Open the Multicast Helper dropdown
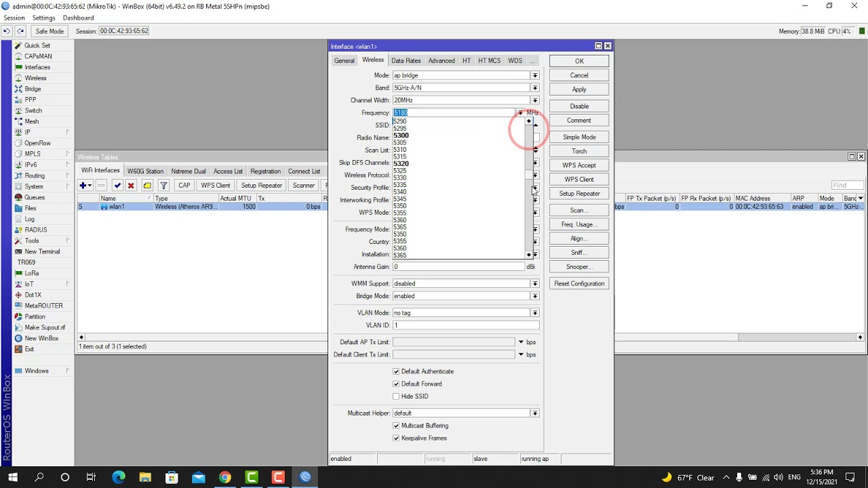Screen dimensions: 868x488 [x=535, y=413]
